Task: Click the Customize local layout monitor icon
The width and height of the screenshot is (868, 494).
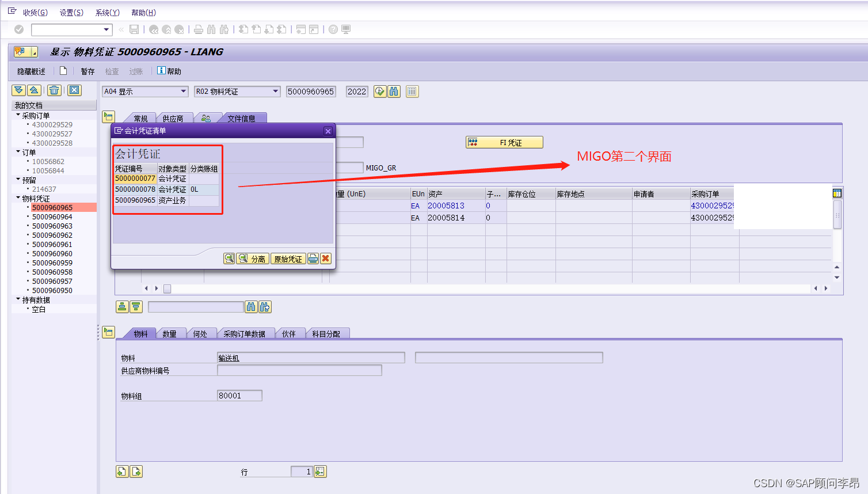Action: click(x=346, y=29)
